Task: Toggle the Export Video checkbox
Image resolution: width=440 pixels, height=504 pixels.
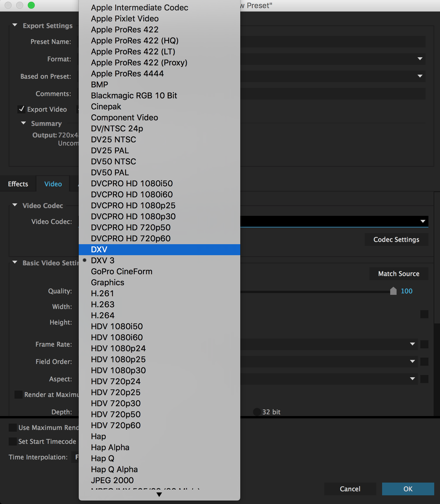Action: tap(21, 109)
